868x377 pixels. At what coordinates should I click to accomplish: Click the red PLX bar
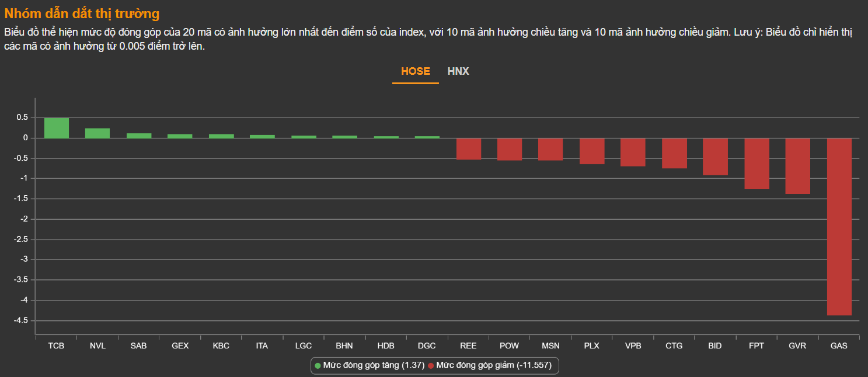pyautogui.click(x=592, y=151)
